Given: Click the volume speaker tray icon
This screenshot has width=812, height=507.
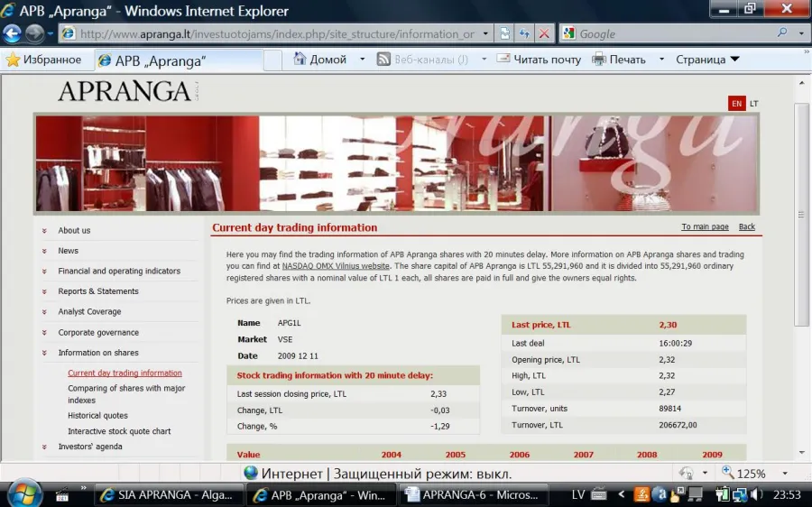Looking at the screenshot, I should coord(756,495).
